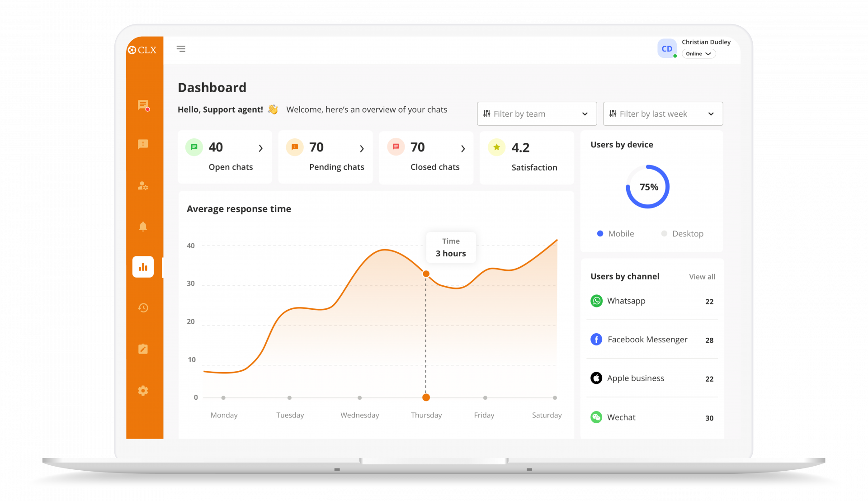Viewport: 868px width, 501px height.
Task: Select the Facebook Messenger channel icon
Action: (x=596, y=339)
